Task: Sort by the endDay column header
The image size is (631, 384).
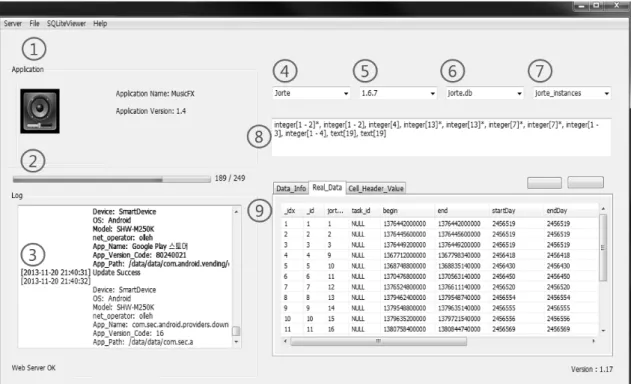Action: 557,211
